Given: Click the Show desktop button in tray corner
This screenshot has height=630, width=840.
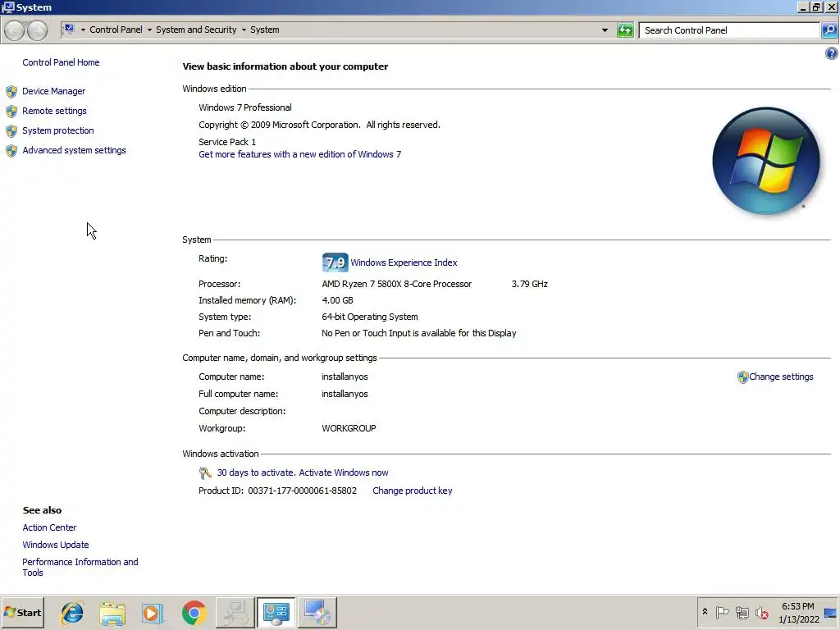Looking at the screenshot, I should pos(831,613).
